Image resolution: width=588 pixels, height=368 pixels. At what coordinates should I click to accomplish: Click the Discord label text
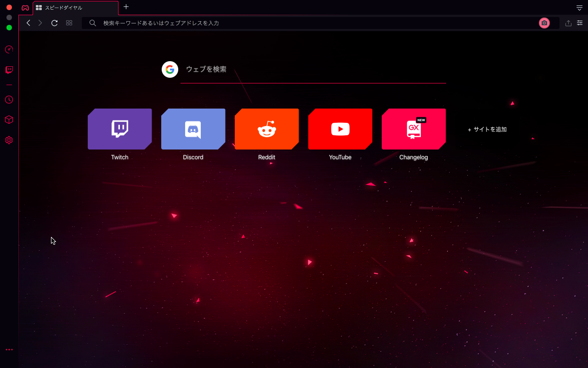(x=193, y=157)
